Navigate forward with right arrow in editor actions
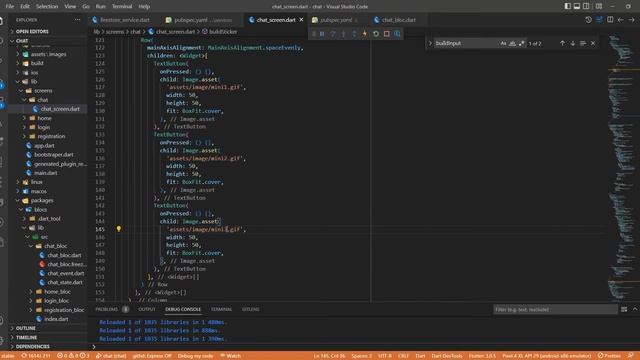640x360 pixels. point(631,20)
